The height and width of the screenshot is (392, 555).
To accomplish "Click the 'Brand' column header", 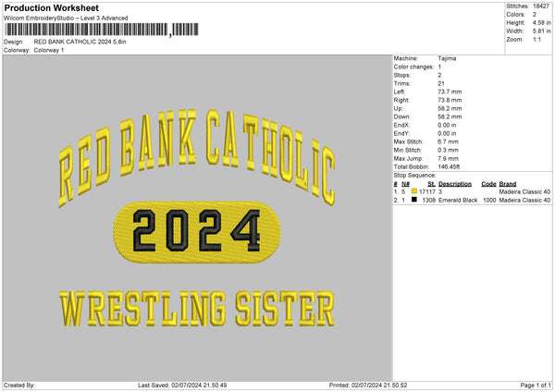I will pyautogui.click(x=508, y=184).
